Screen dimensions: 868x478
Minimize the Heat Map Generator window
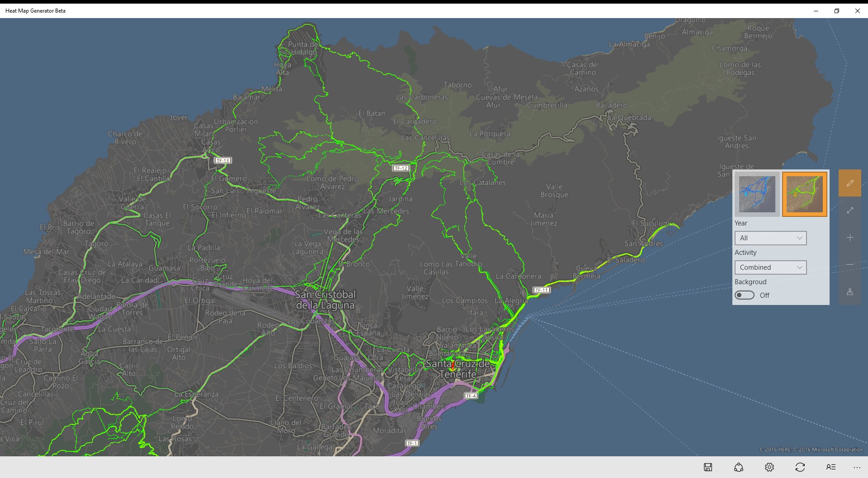click(x=816, y=11)
